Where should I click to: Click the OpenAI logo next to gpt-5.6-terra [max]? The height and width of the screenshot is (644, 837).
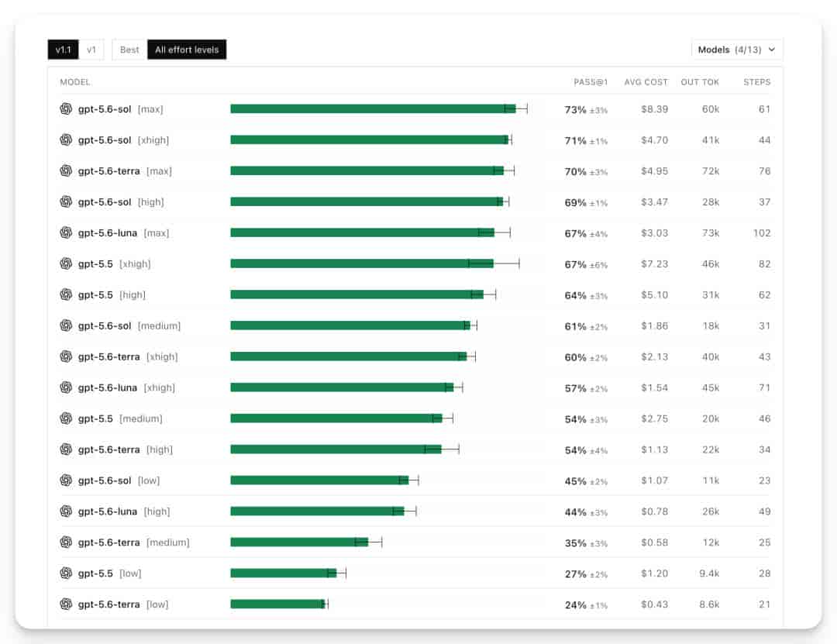(66, 170)
